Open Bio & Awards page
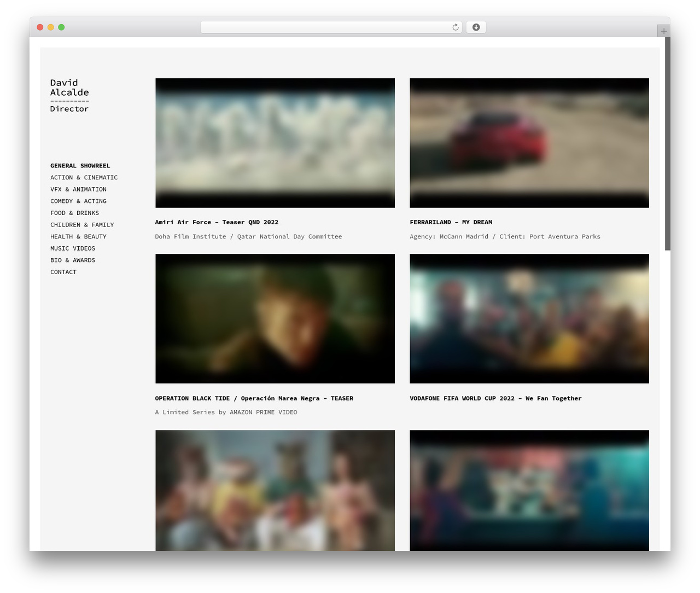Image resolution: width=700 pixels, height=593 pixels. pyautogui.click(x=73, y=260)
